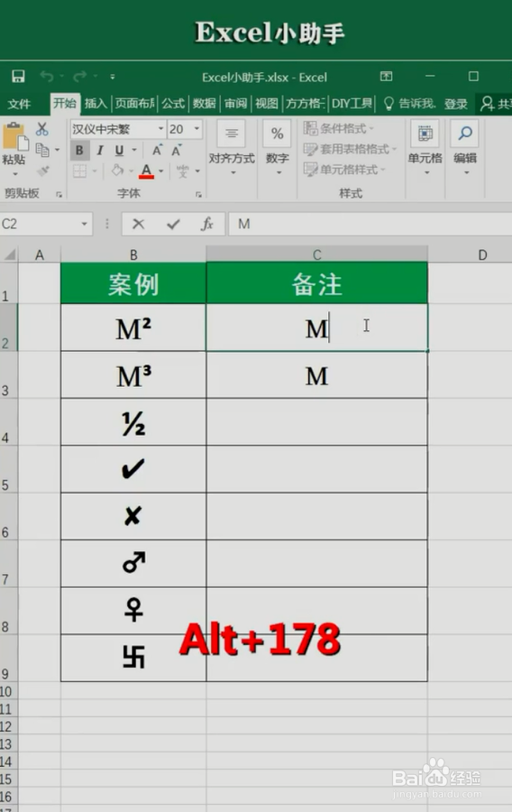Open the 单元格 cells group
This screenshot has height=812, width=512.
[x=425, y=149]
